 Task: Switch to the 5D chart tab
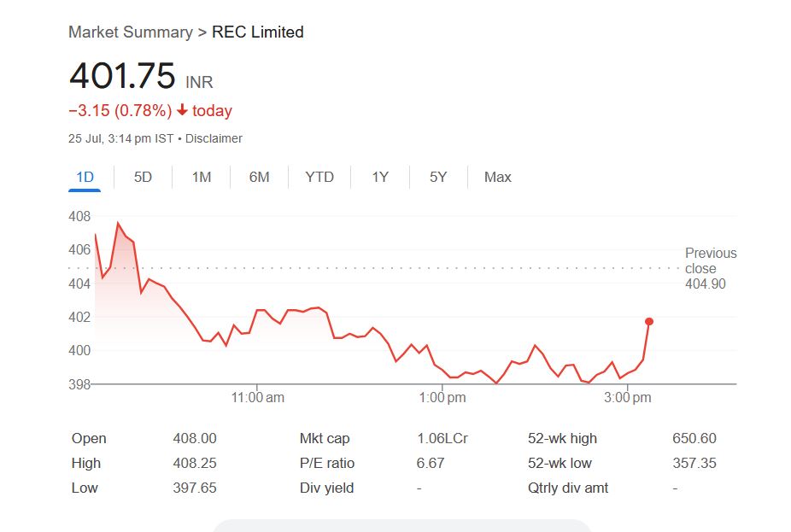click(143, 177)
